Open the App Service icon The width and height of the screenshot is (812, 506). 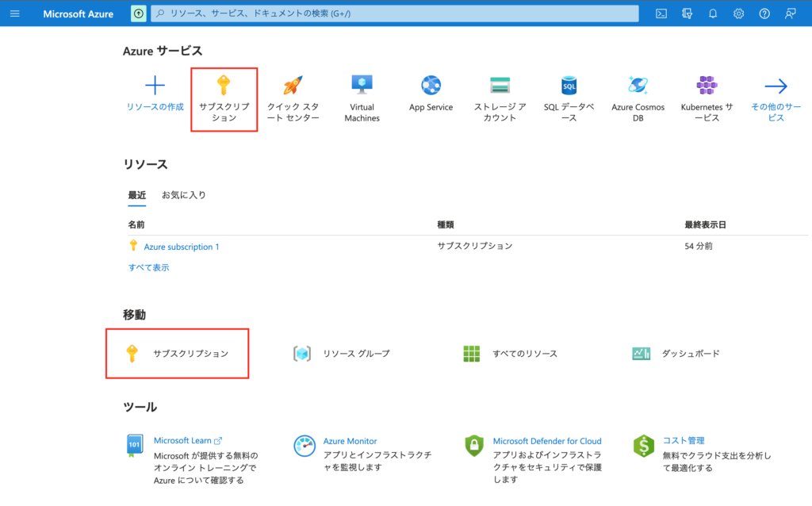431,87
